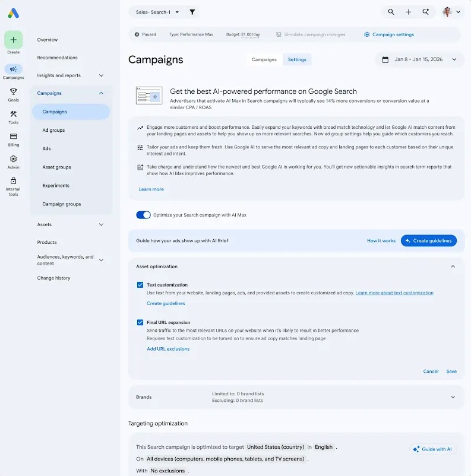This screenshot has width=471, height=476.
Task: Select highlighted Campaigns sub-item
Action: (71, 112)
